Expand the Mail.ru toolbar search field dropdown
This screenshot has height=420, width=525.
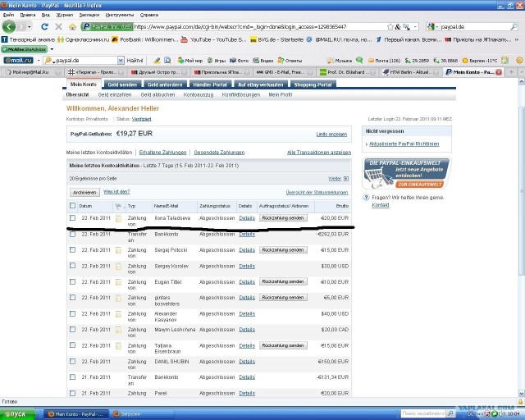(x=121, y=61)
